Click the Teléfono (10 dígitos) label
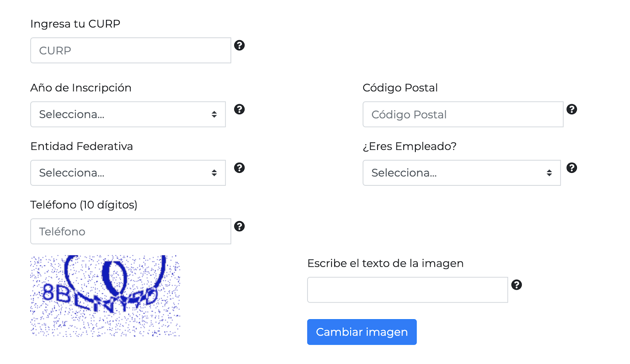 tap(84, 205)
